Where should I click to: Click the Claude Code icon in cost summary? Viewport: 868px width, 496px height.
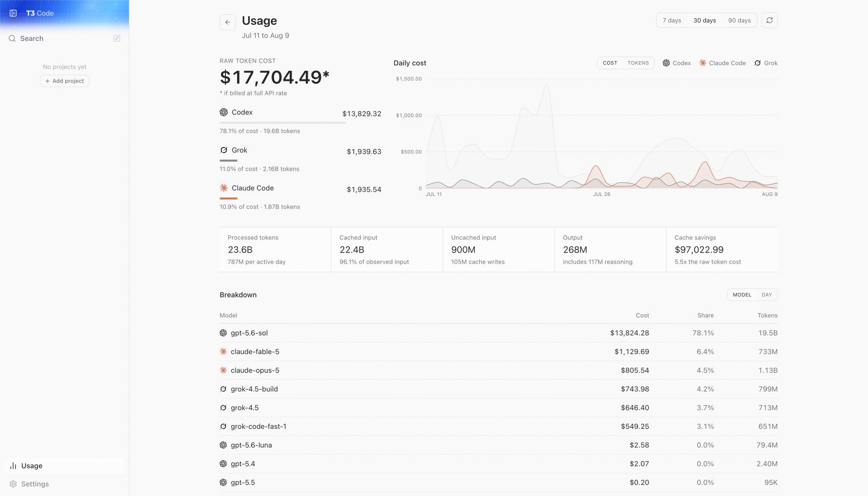click(223, 188)
